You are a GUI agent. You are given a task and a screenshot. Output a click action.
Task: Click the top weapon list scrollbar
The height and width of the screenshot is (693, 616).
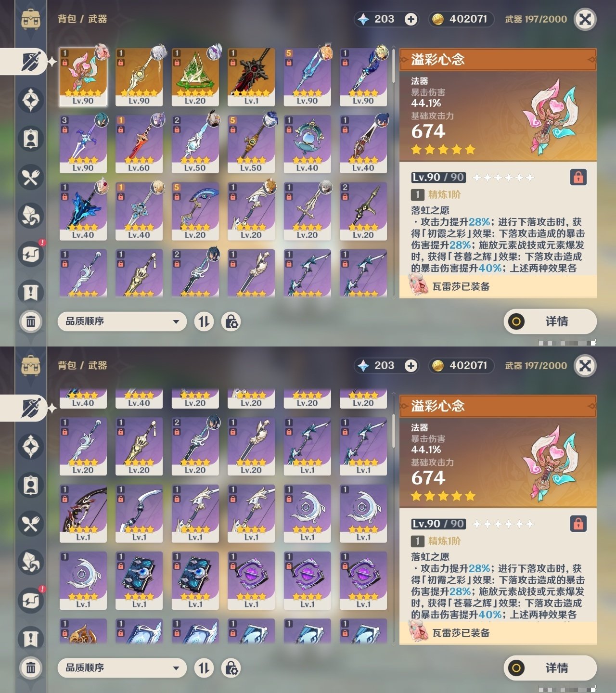[x=394, y=65]
